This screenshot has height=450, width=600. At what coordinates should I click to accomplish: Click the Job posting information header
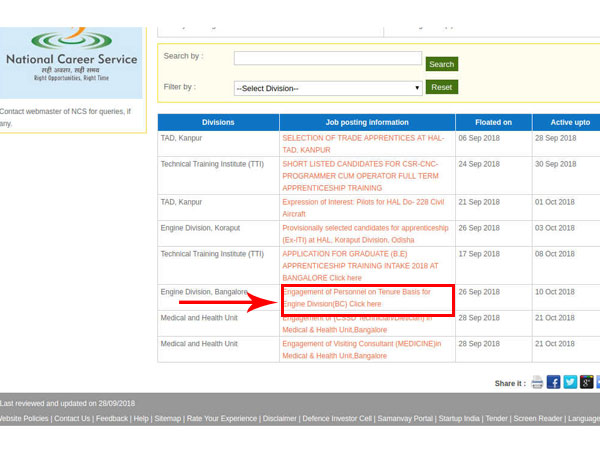point(367,122)
